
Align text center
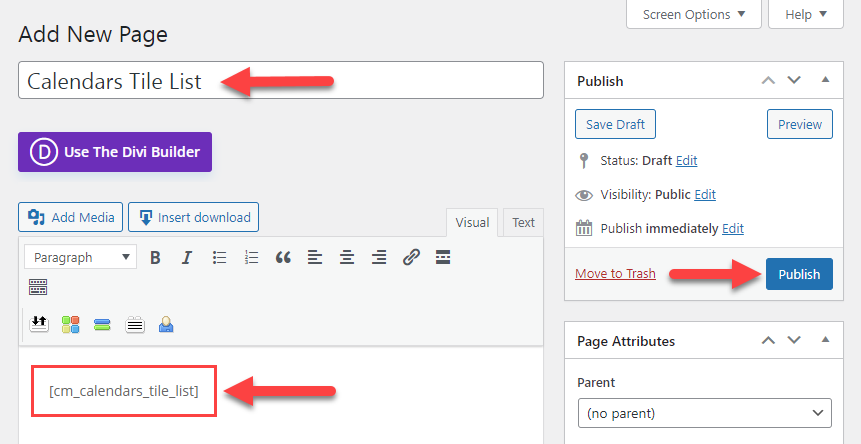[x=346, y=257]
